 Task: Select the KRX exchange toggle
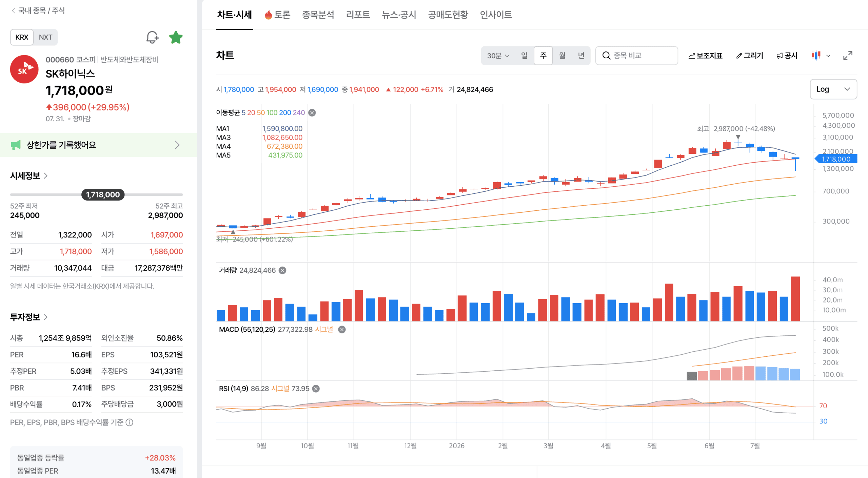[22, 37]
